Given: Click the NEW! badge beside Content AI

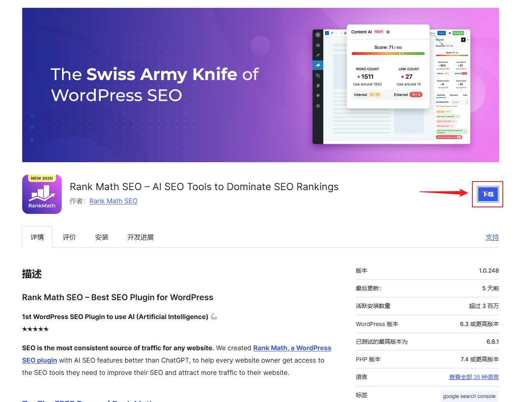Looking at the screenshot, I should coord(379,32).
